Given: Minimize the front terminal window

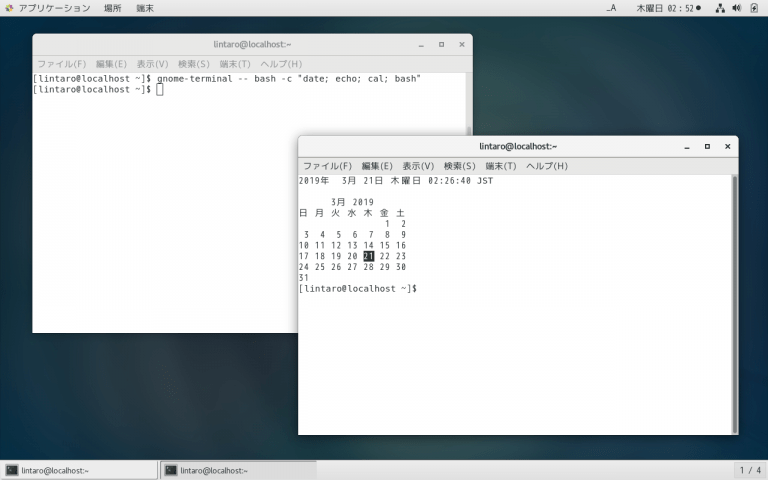Looking at the screenshot, I should [x=687, y=146].
